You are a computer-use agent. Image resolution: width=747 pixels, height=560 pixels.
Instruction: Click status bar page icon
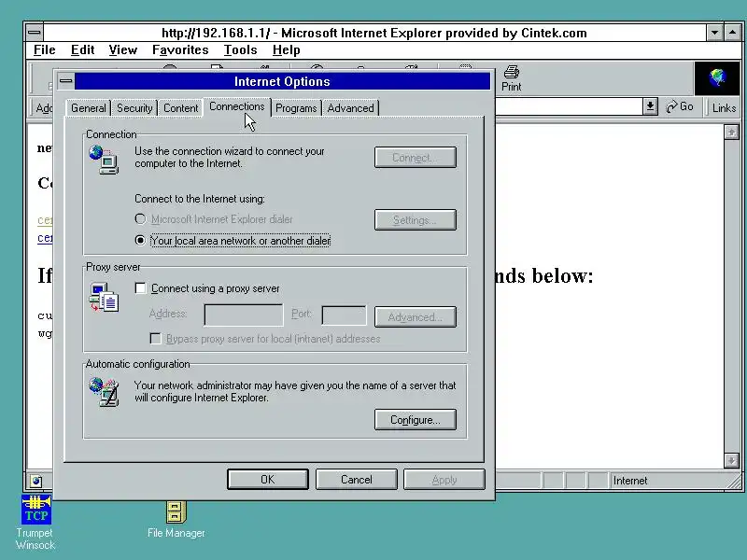coord(36,481)
